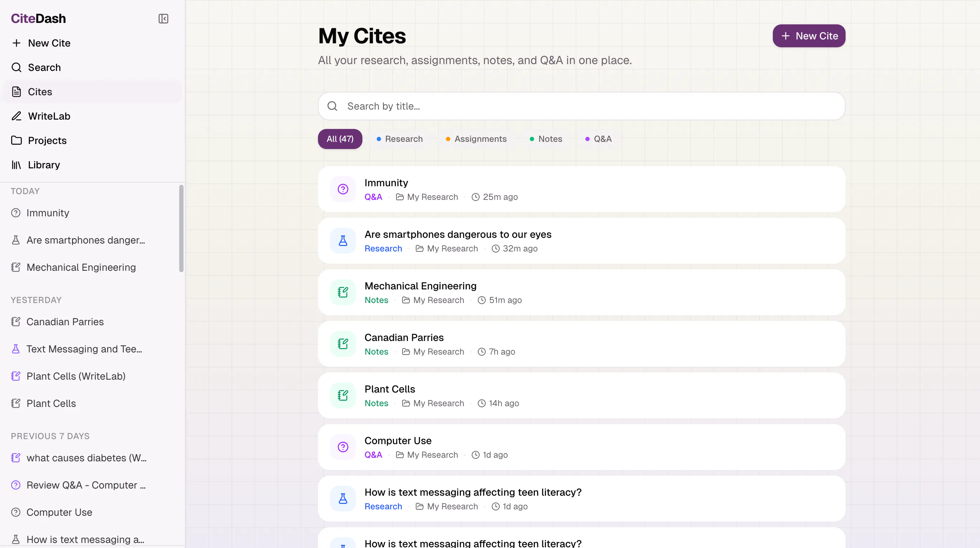Click the plus icon beside New Cite in sidebar
Image resolution: width=980 pixels, height=548 pixels.
pos(16,43)
